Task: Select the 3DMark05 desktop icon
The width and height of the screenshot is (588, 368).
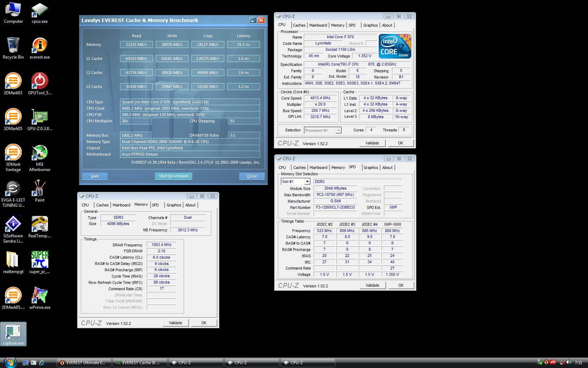Action: point(13,120)
